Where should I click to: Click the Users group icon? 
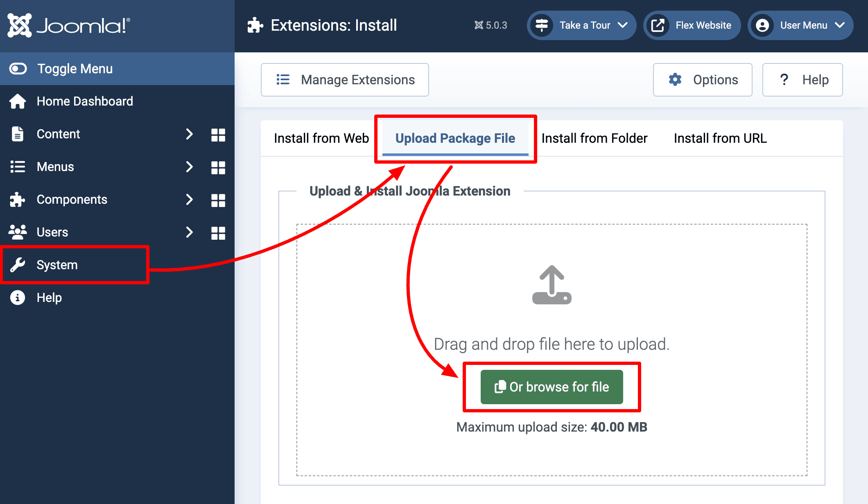point(18,232)
